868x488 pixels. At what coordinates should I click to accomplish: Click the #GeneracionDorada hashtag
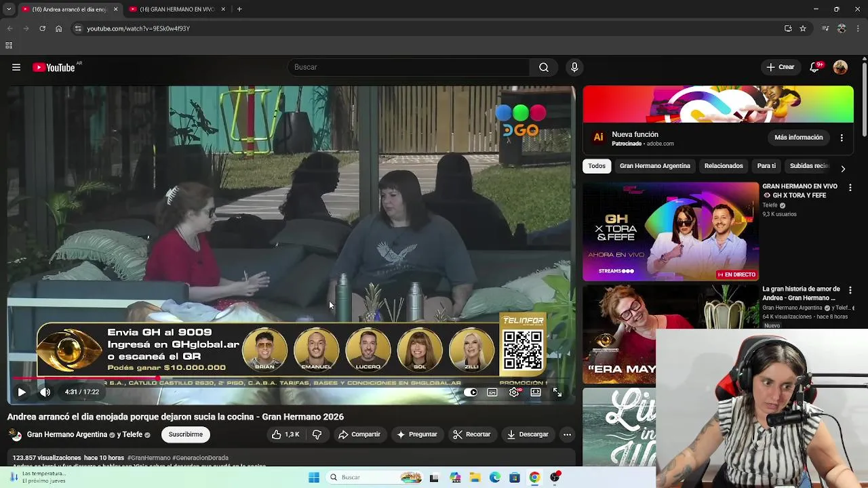pos(200,458)
